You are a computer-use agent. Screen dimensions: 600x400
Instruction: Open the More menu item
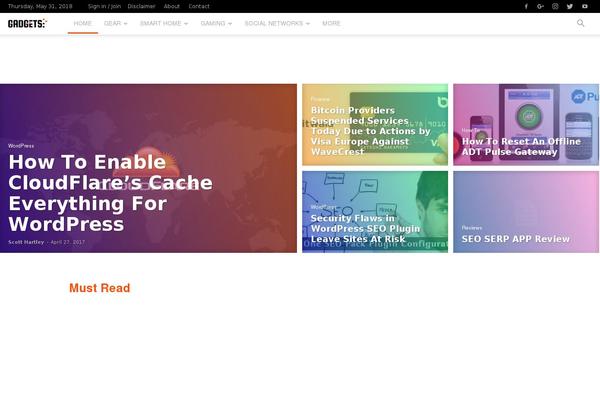(331, 23)
